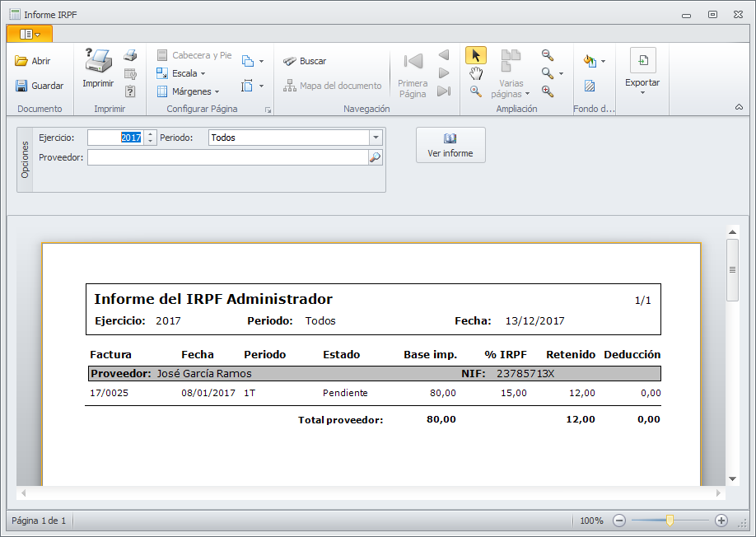Image resolution: width=756 pixels, height=537 pixels.
Task: Click the watermark icon in Fondo group
Action: (590, 86)
